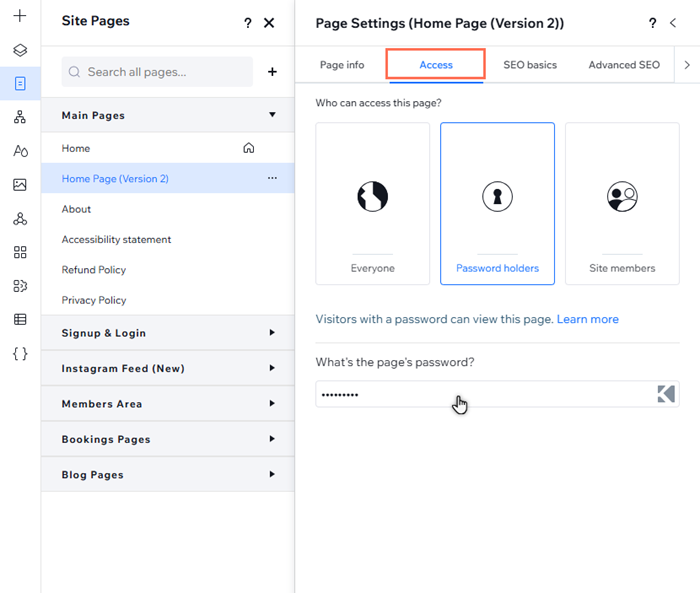Expand the Signup & Login section
The height and width of the screenshot is (593, 700).
coord(272,333)
